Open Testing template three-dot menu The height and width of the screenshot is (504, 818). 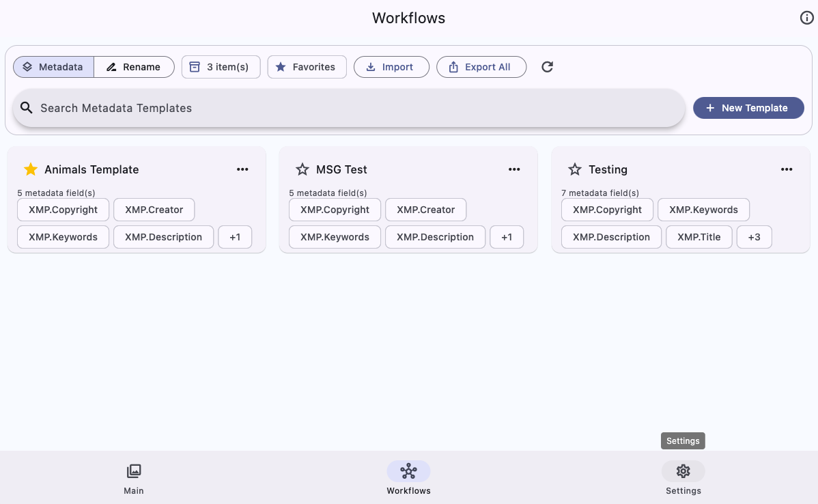[x=787, y=169]
